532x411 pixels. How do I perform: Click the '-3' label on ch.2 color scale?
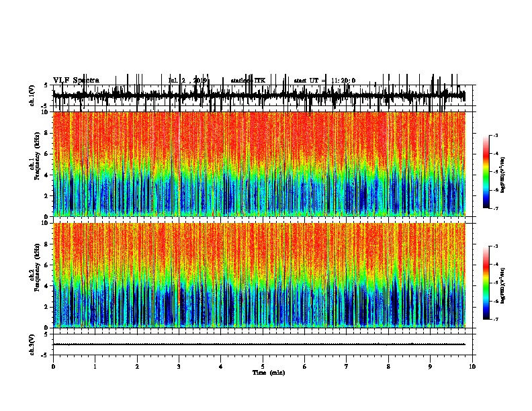[x=495, y=246]
